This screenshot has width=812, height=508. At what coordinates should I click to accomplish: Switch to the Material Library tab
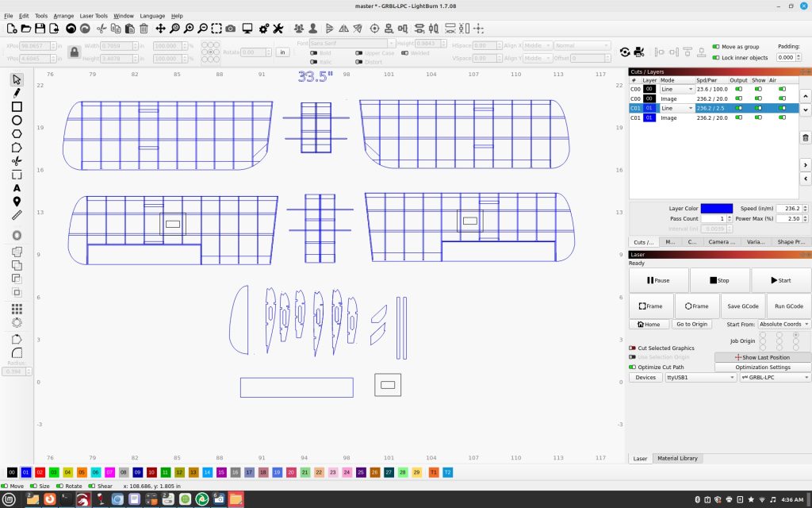[x=677, y=458]
